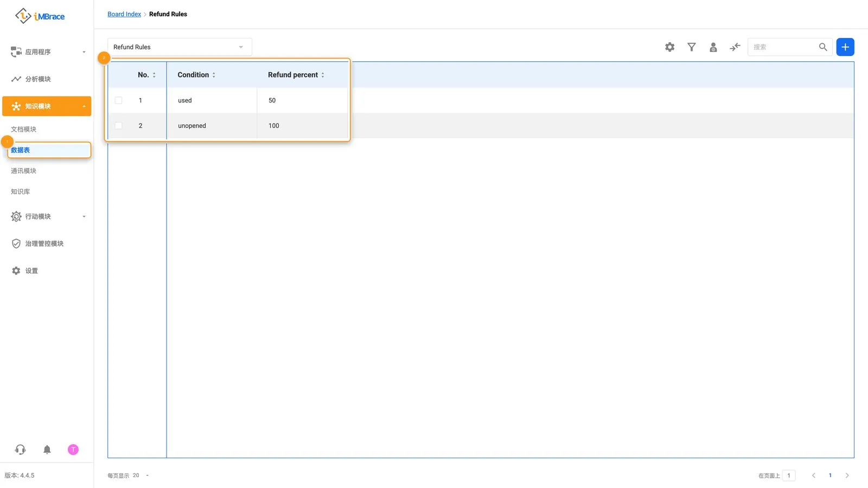Click the search magnifier icon

point(823,47)
